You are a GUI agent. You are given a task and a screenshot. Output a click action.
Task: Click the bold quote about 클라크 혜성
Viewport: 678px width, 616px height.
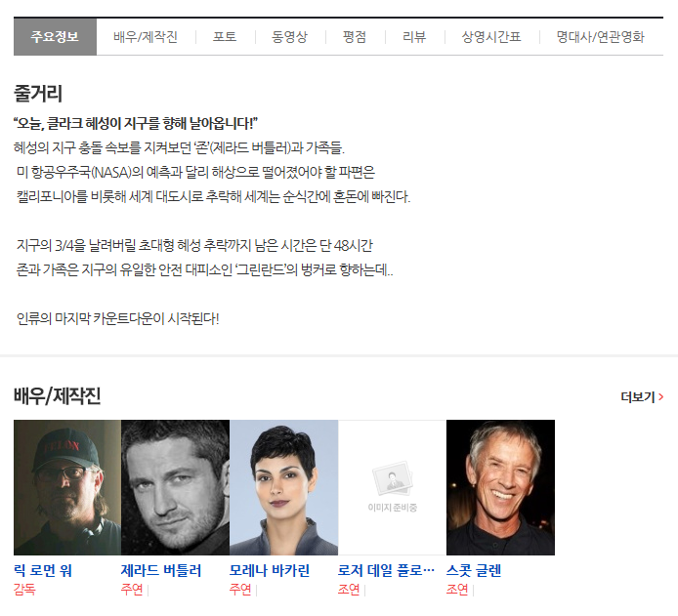pos(136,124)
